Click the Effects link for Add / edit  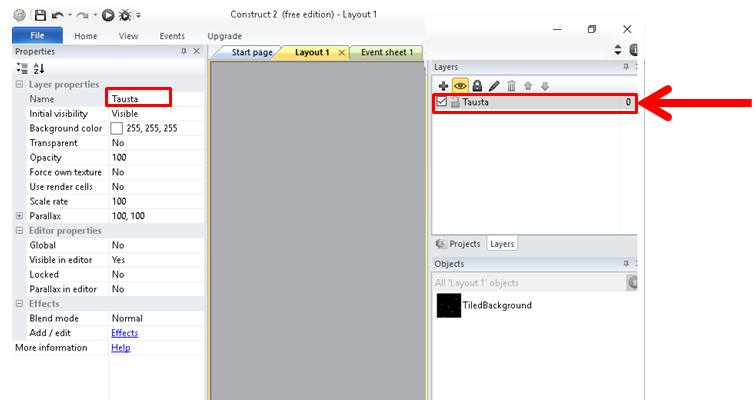pyautogui.click(x=124, y=333)
